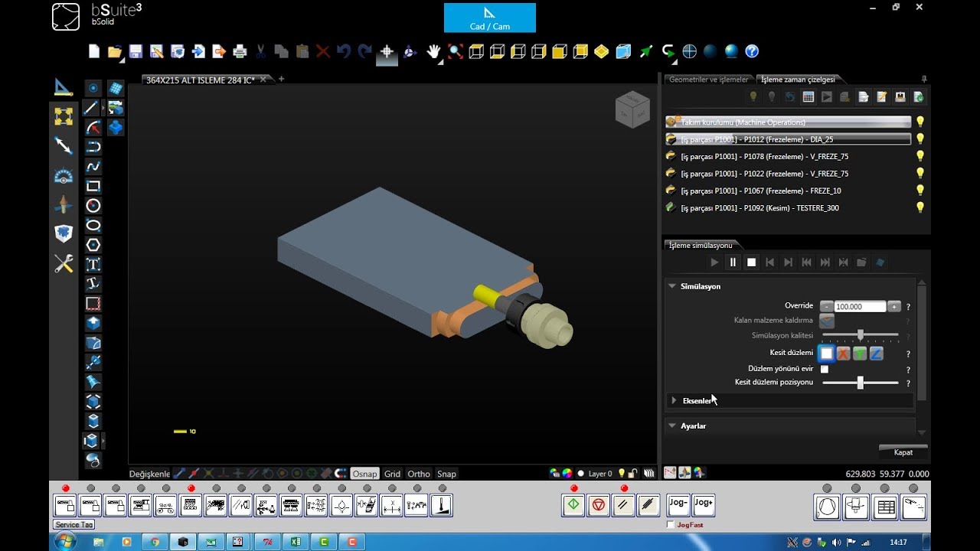Choose the circle drawing tool

pos(93,205)
